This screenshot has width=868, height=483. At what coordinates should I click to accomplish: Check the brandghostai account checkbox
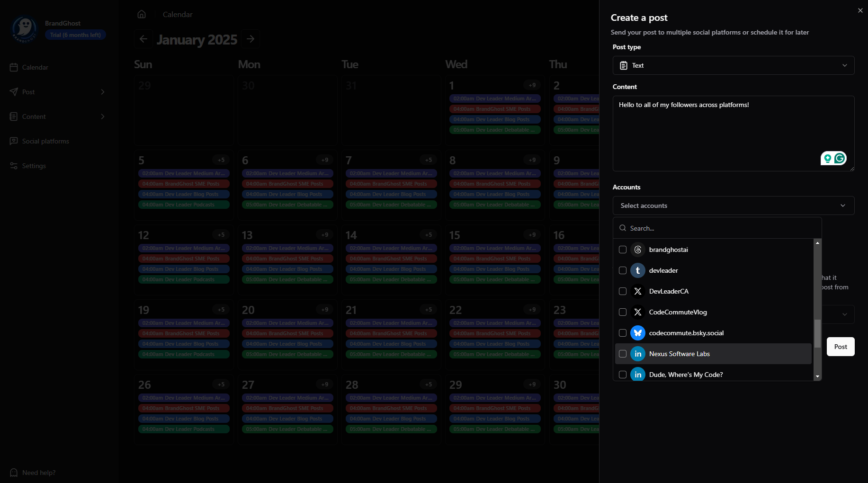[x=623, y=250]
